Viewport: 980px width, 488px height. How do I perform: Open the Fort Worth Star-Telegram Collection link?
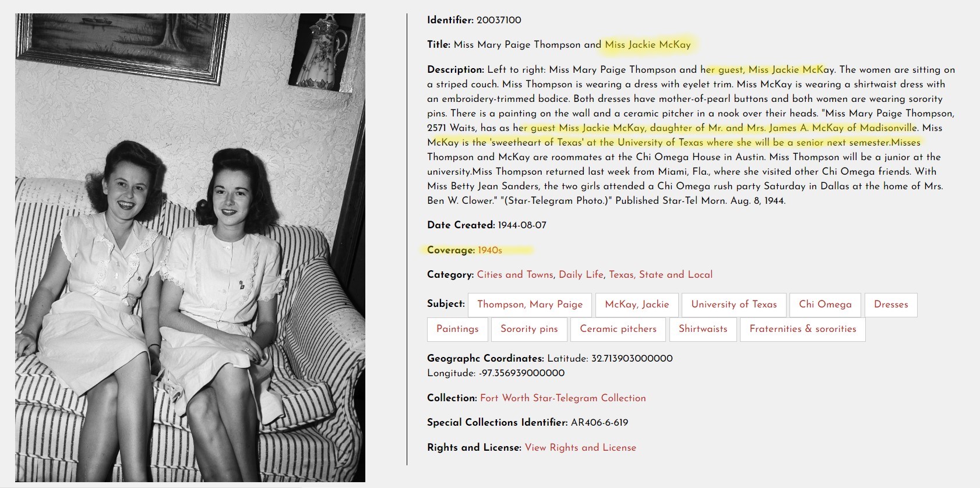click(x=563, y=398)
